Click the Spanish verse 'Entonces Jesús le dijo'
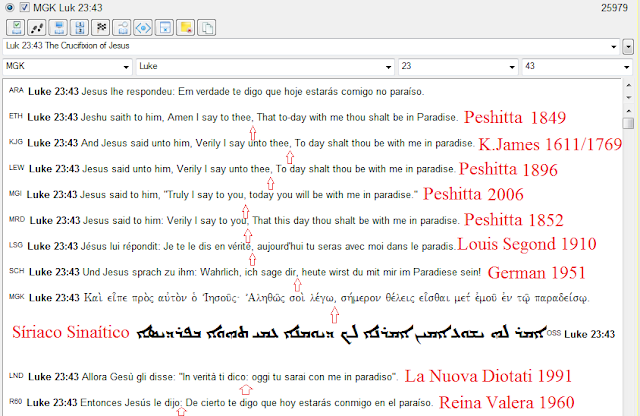 [x=256, y=403]
